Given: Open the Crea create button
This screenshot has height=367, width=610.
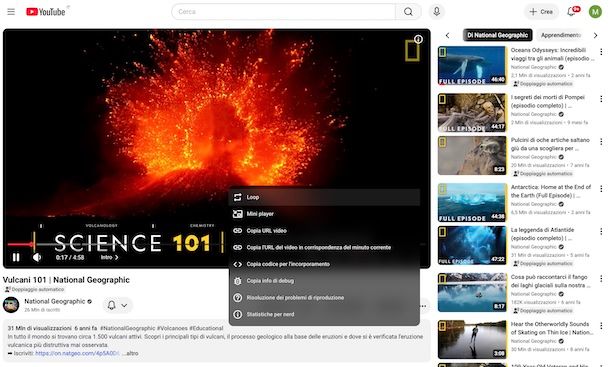Looking at the screenshot, I should coord(541,12).
